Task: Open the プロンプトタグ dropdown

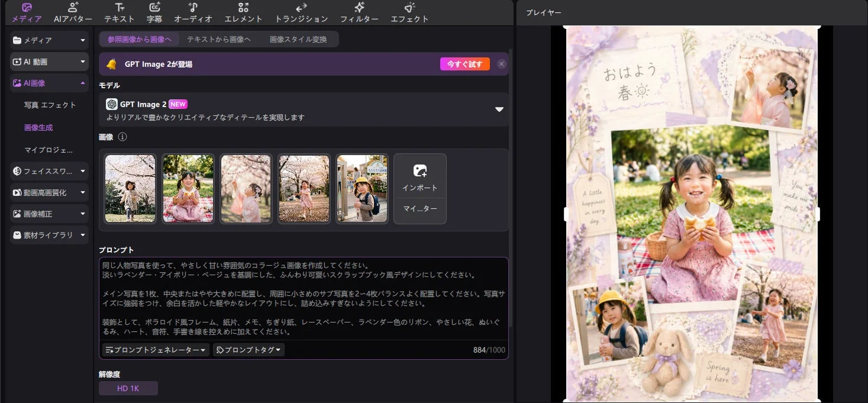Action: click(248, 350)
